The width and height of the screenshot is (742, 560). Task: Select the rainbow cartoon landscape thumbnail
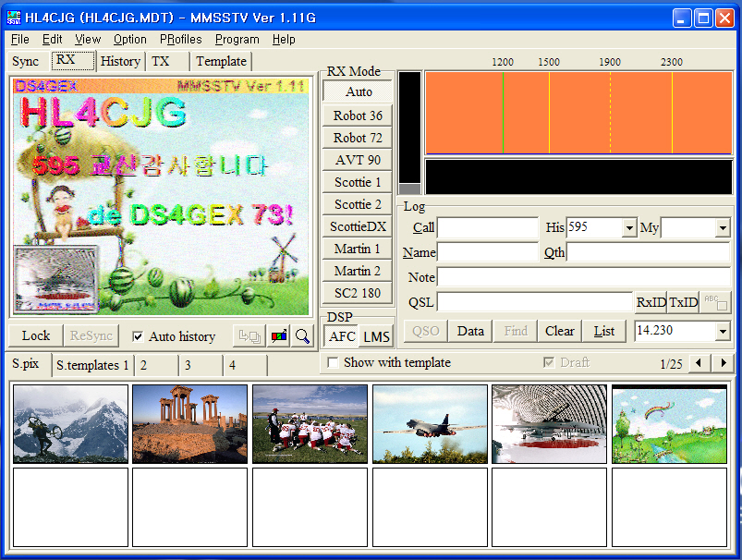pos(669,423)
